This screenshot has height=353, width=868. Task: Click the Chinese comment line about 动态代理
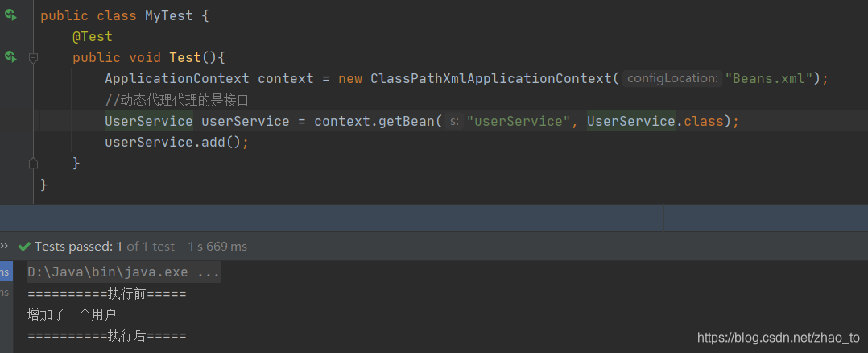coord(177,100)
